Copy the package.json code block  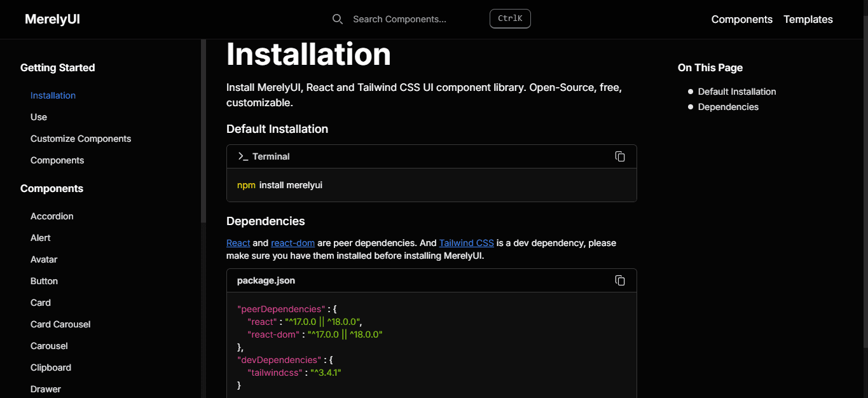click(620, 280)
